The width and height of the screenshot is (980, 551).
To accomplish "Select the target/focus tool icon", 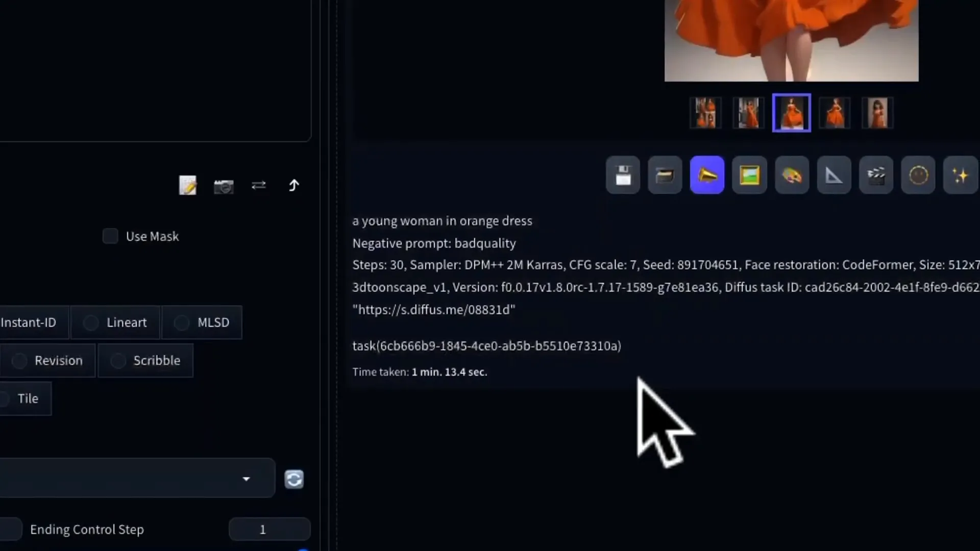I will click(918, 175).
